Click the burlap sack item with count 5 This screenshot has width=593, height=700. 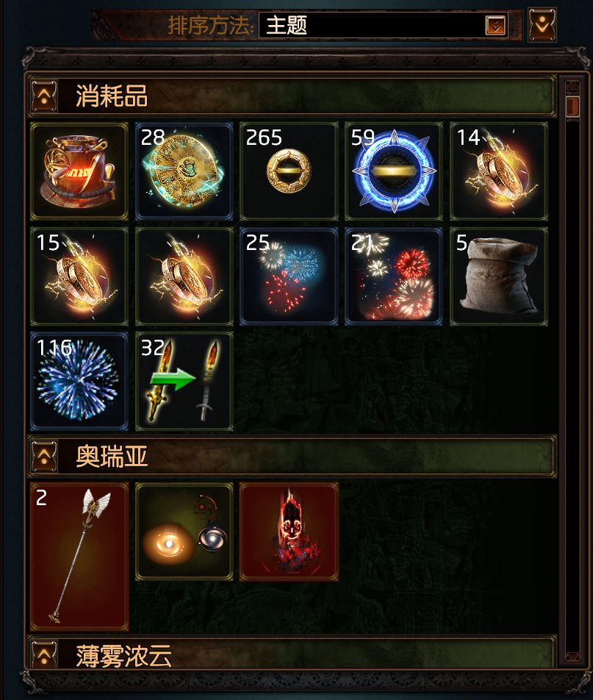click(499, 276)
